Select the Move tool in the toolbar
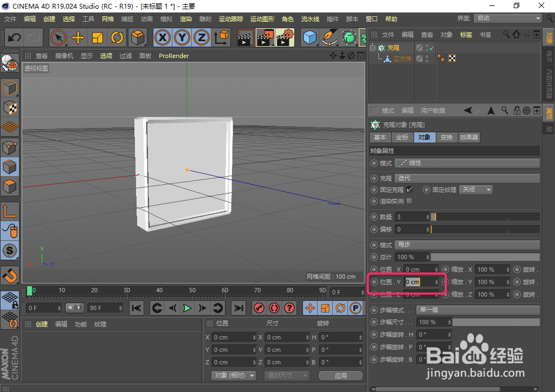The image size is (555, 392). 79,37
